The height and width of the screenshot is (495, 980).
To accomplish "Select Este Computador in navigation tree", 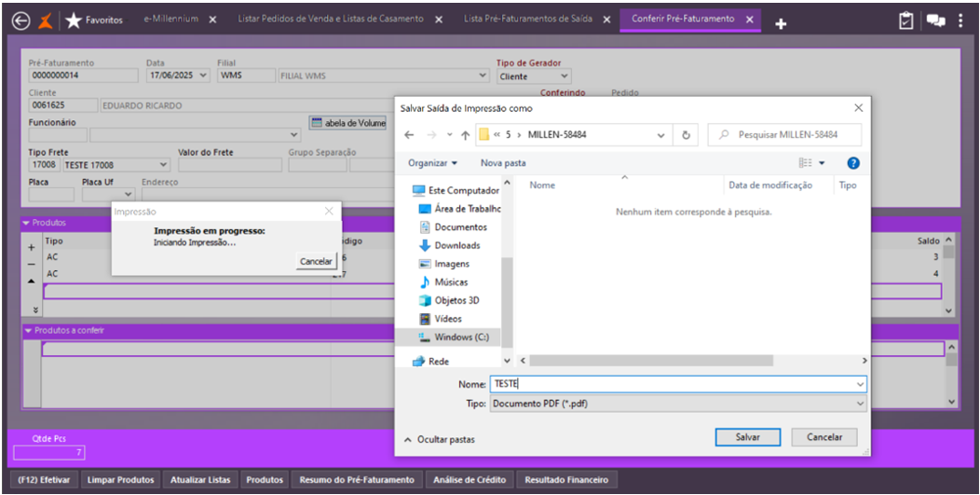I will [456, 190].
